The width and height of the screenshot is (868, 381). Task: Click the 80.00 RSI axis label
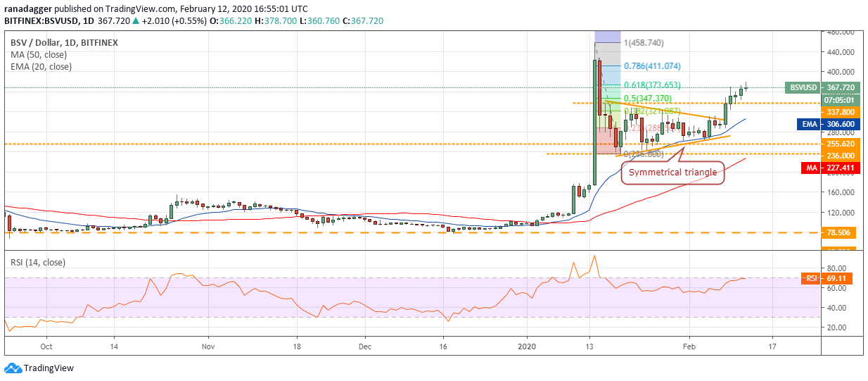[836, 268]
